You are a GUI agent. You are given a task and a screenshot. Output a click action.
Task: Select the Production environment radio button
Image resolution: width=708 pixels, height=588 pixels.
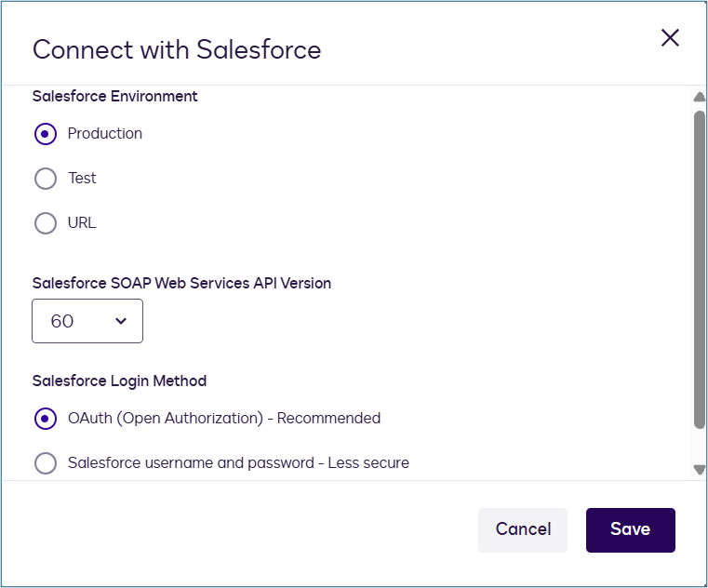pos(46,134)
